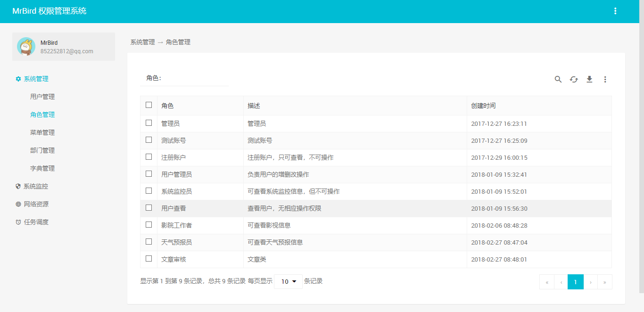The height and width of the screenshot is (312, 644).
Task: Go to last page with » button
Action: [x=604, y=282]
